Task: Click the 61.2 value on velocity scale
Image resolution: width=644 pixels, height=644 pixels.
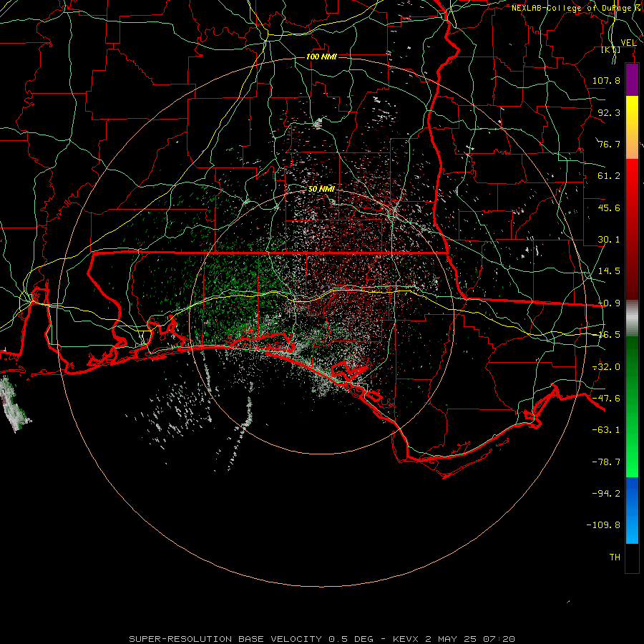Action: (x=609, y=176)
